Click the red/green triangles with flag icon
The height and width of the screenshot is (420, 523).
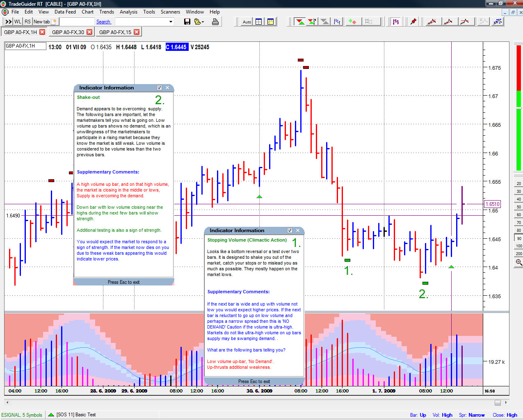pyautogui.click(x=312, y=22)
